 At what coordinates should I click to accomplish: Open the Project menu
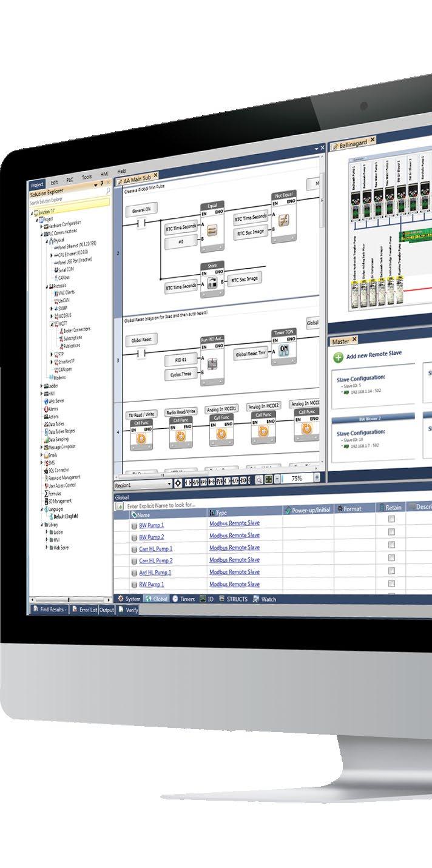[x=38, y=184]
